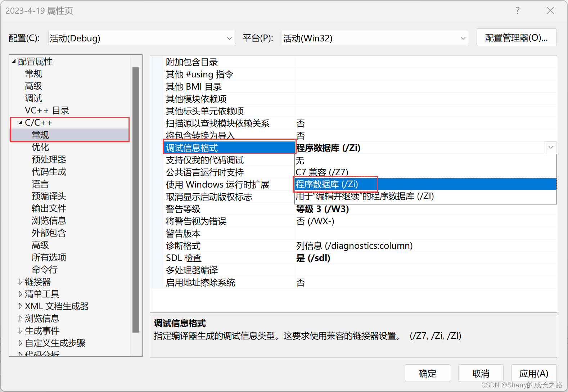
Task: Click the 等级 3 (/W3) value
Action: click(x=323, y=209)
